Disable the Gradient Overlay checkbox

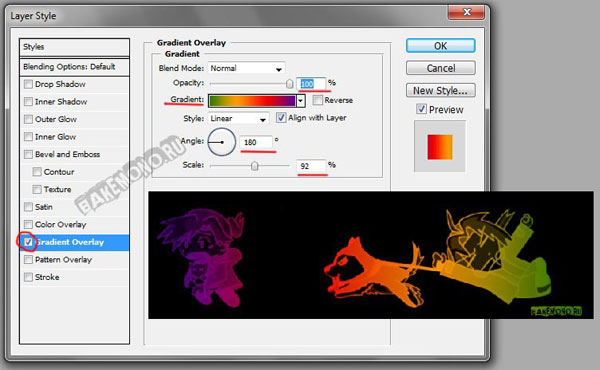click(x=28, y=242)
